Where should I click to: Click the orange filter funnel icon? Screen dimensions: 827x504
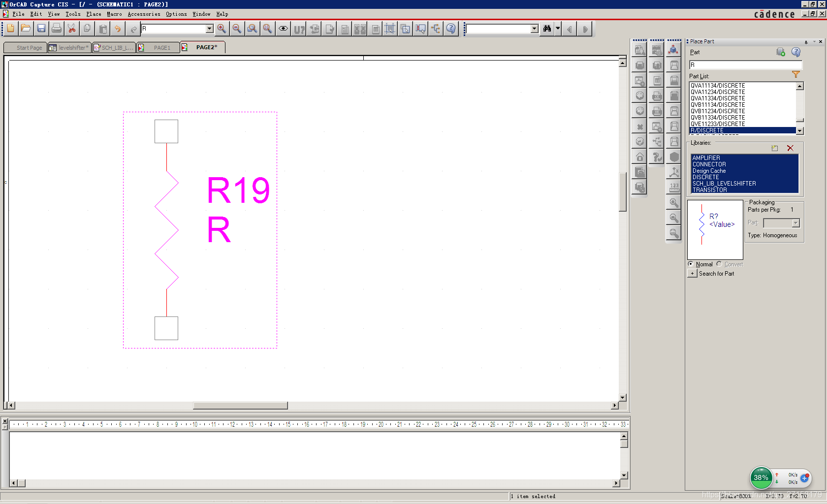(x=795, y=75)
